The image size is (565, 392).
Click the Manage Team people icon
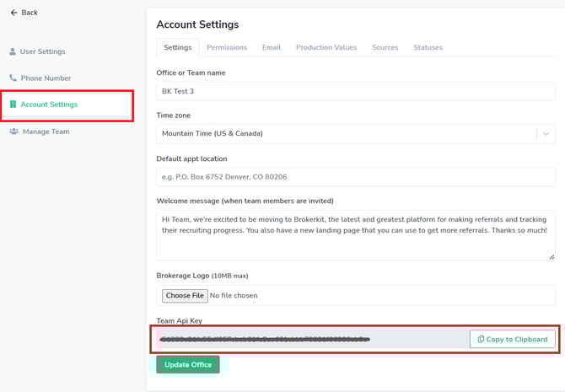coord(13,132)
